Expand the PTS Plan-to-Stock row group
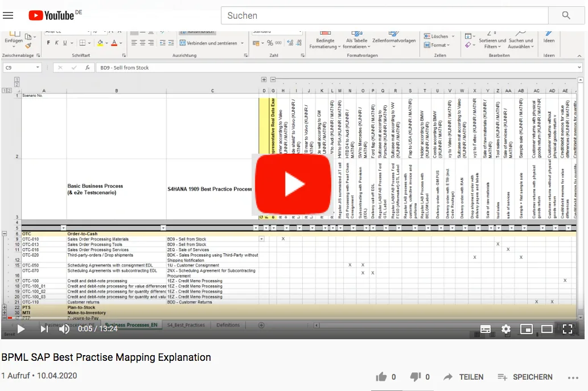The height and width of the screenshot is (391, 588). 5,307
